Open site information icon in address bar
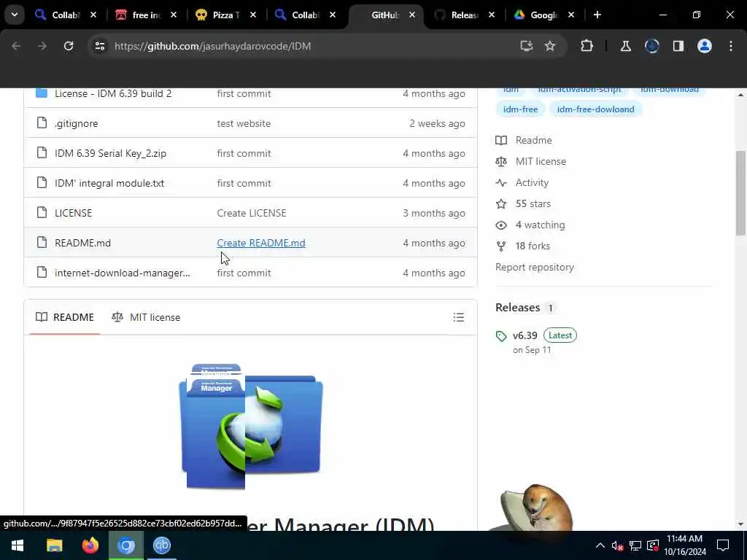 point(99,46)
